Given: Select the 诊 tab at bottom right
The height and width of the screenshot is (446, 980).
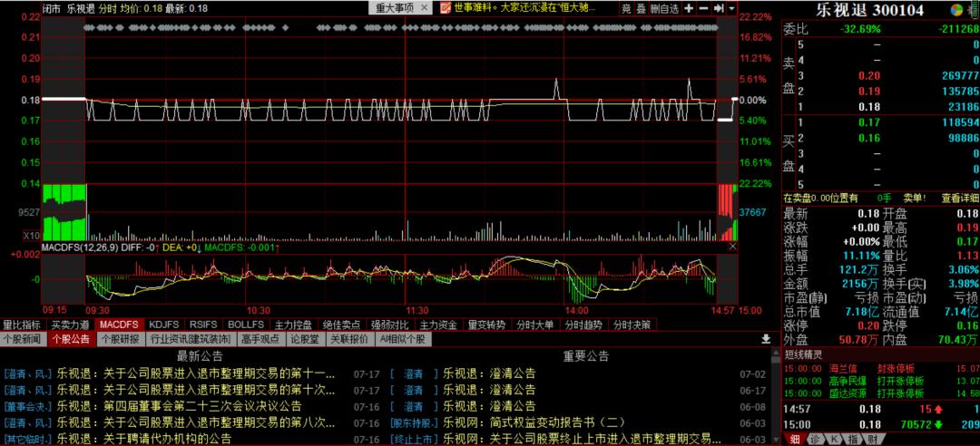Looking at the screenshot, I should (x=815, y=439).
